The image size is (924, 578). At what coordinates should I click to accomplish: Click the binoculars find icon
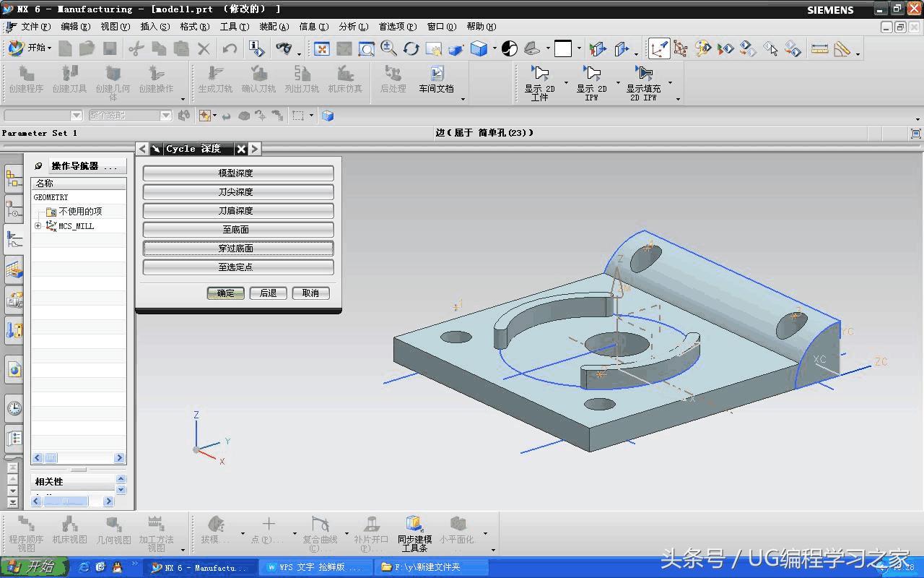[284, 48]
